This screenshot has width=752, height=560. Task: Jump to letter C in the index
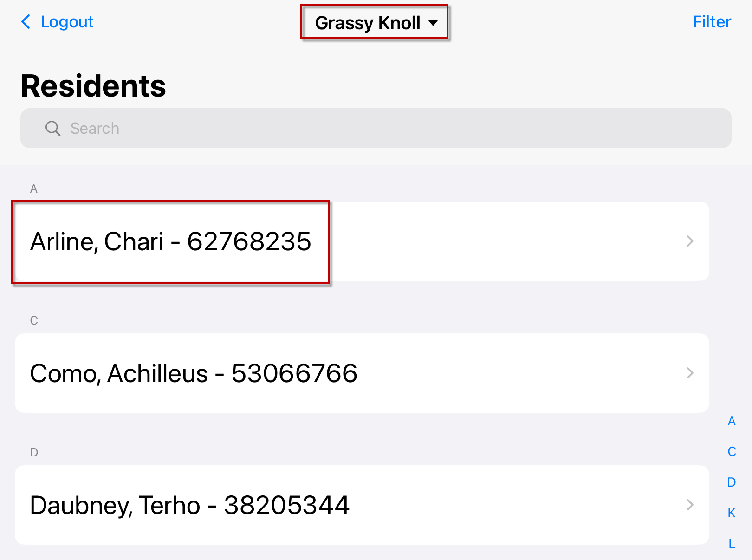732,451
